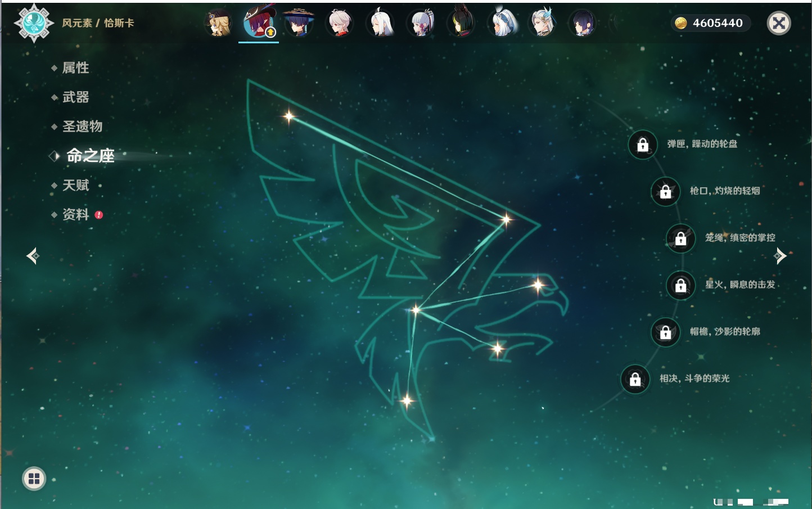Open the 圣遗物 artifacts tab

pyautogui.click(x=82, y=127)
